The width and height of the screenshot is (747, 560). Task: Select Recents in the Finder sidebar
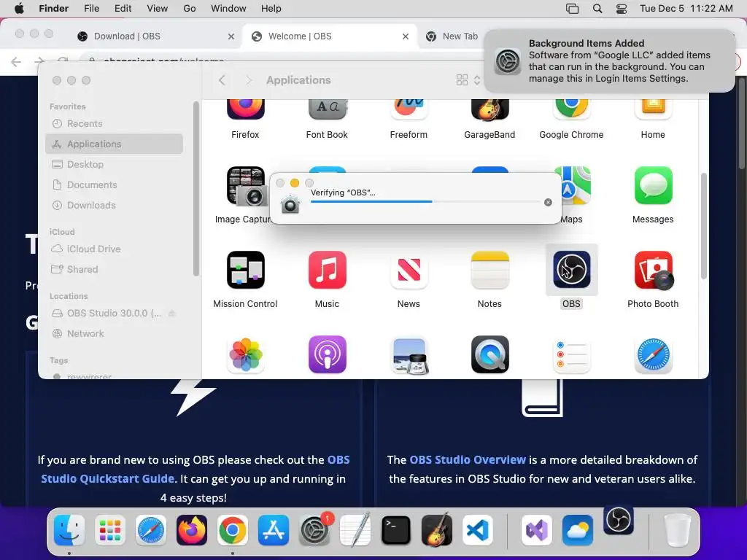[x=115, y=124]
